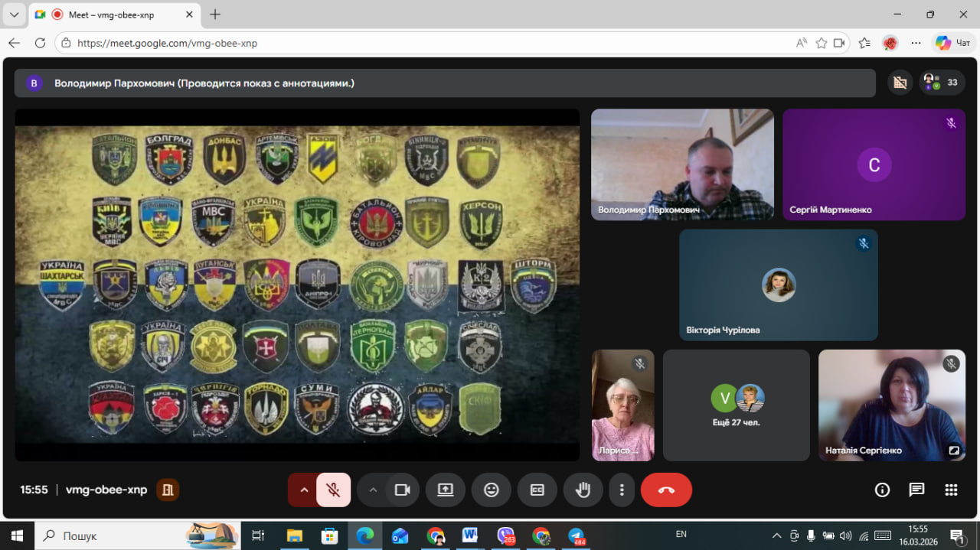Open the emoji reactions button
This screenshot has width=980, height=550.
click(x=492, y=490)
